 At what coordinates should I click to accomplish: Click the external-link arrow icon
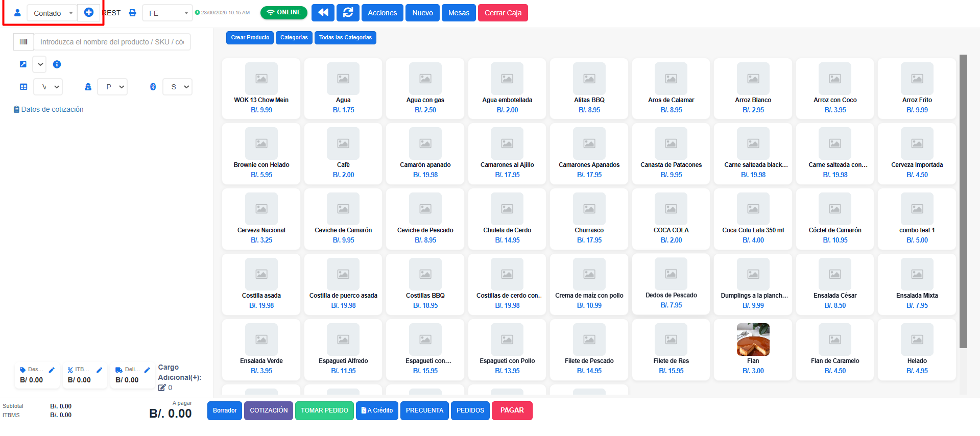tap(23, 64)
